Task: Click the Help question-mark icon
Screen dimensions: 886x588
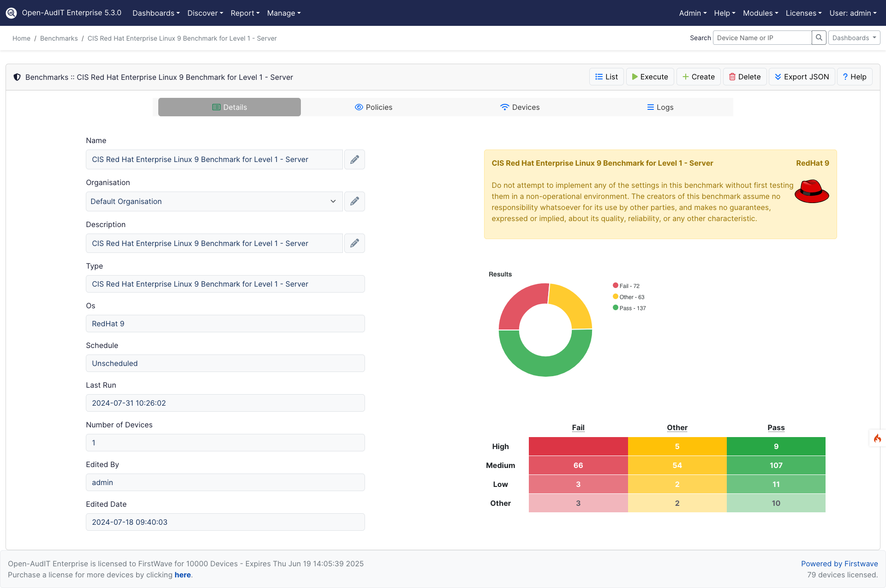Action: coord(846,77)
